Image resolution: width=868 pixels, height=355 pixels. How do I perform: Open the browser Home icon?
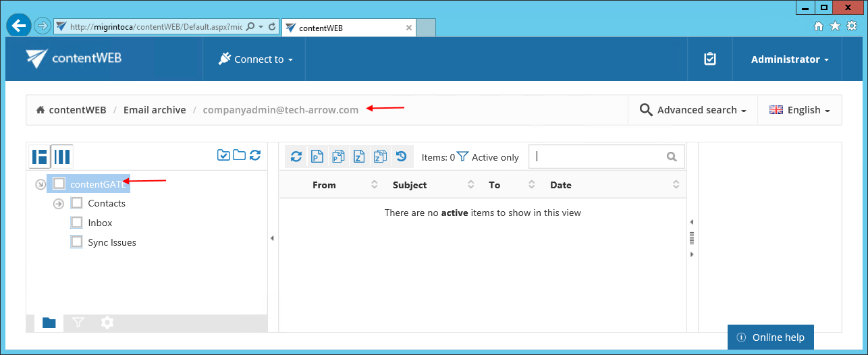(x=819, y=26)
